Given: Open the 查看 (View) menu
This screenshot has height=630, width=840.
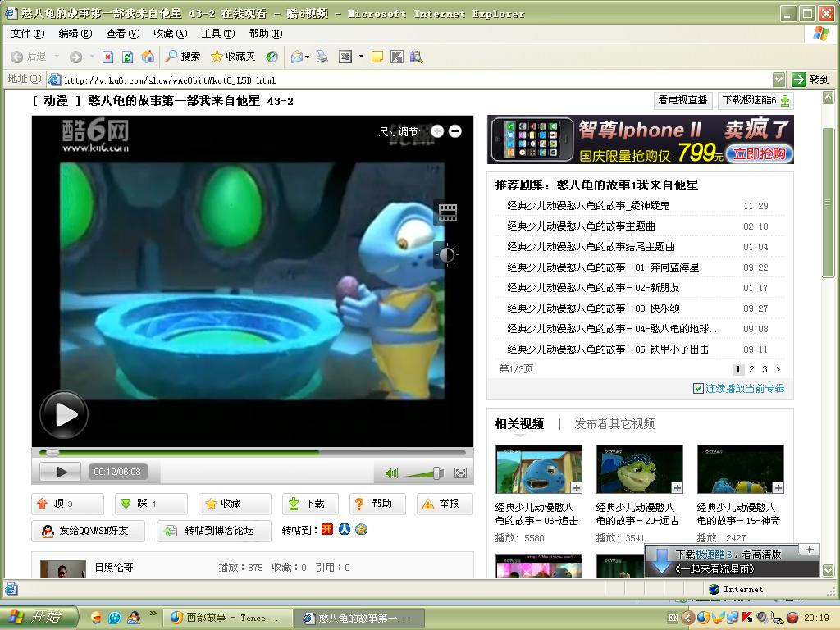Looking at the screenshot, I should [123, 33].
